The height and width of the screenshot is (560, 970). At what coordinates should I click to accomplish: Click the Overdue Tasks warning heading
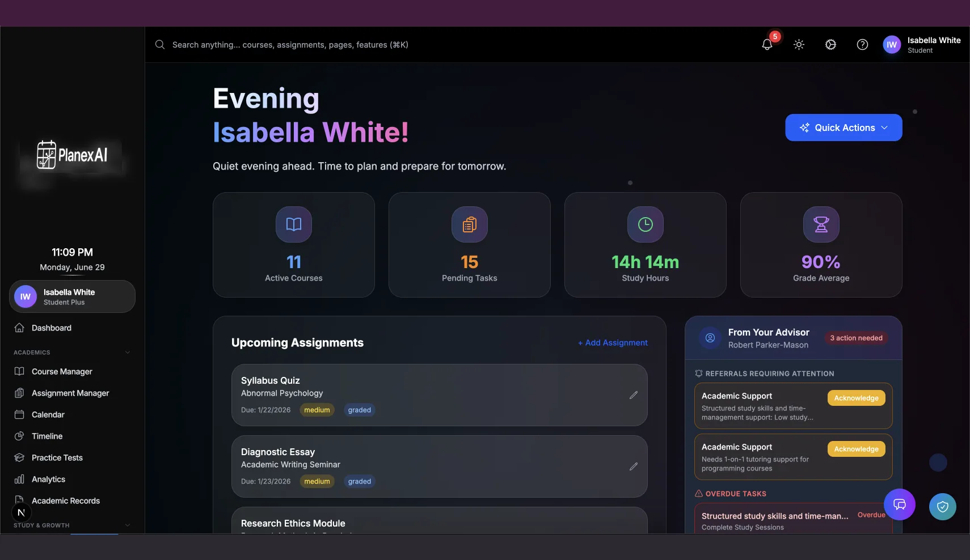736,494
